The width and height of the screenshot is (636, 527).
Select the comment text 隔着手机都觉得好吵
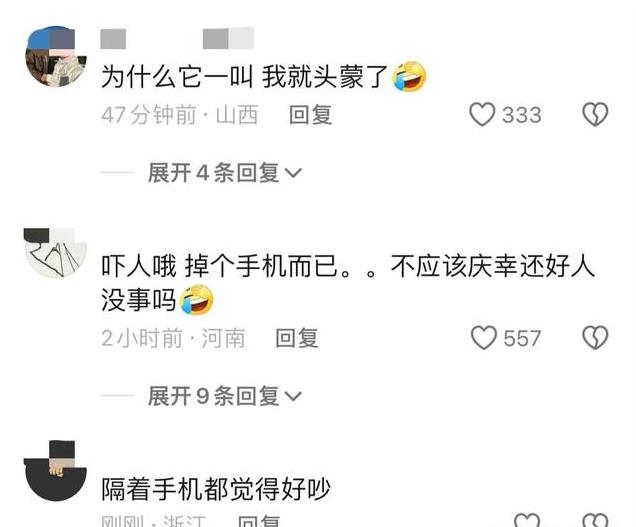(x=216, y=489)
